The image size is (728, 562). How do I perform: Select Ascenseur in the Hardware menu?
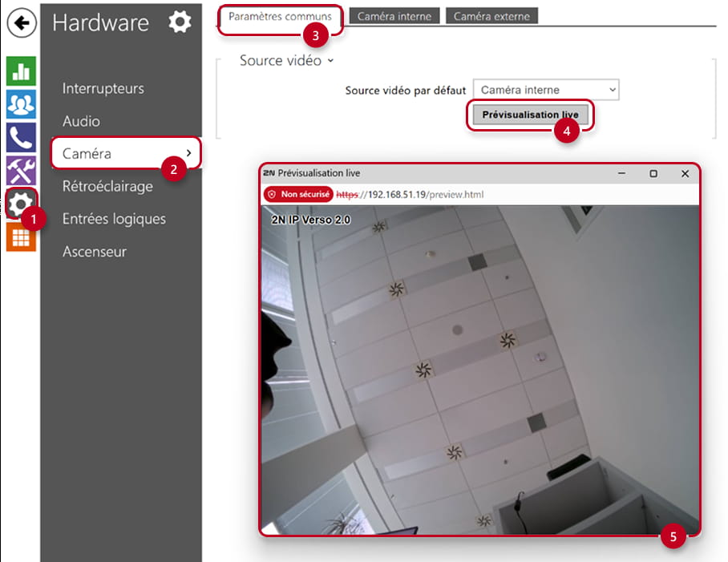point(95,252)
